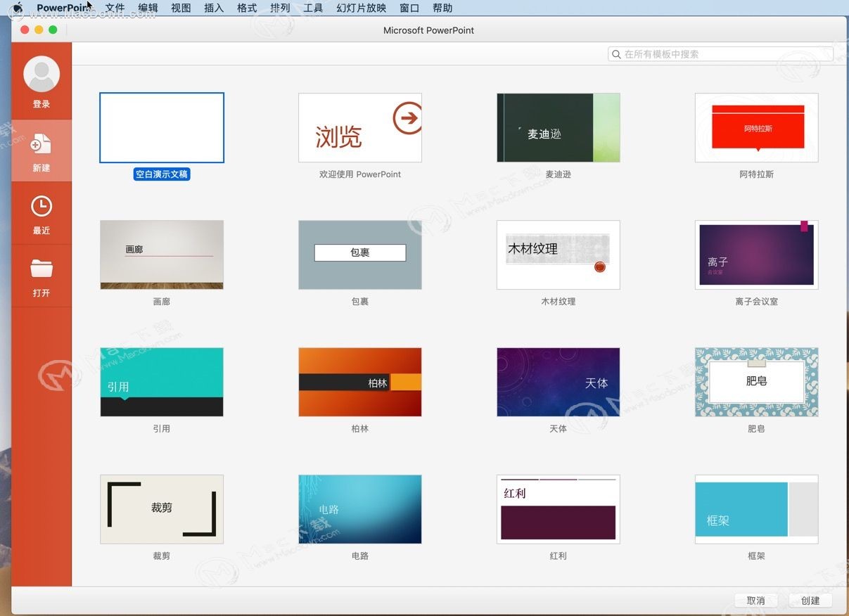Select the 电路 blue template thumbnail
The width and height of the screenshot is (849, 616).
click(x=360, y=509)
